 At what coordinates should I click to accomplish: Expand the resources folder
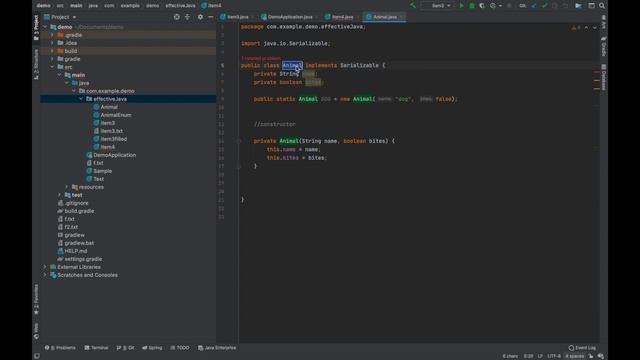[67, 187]
